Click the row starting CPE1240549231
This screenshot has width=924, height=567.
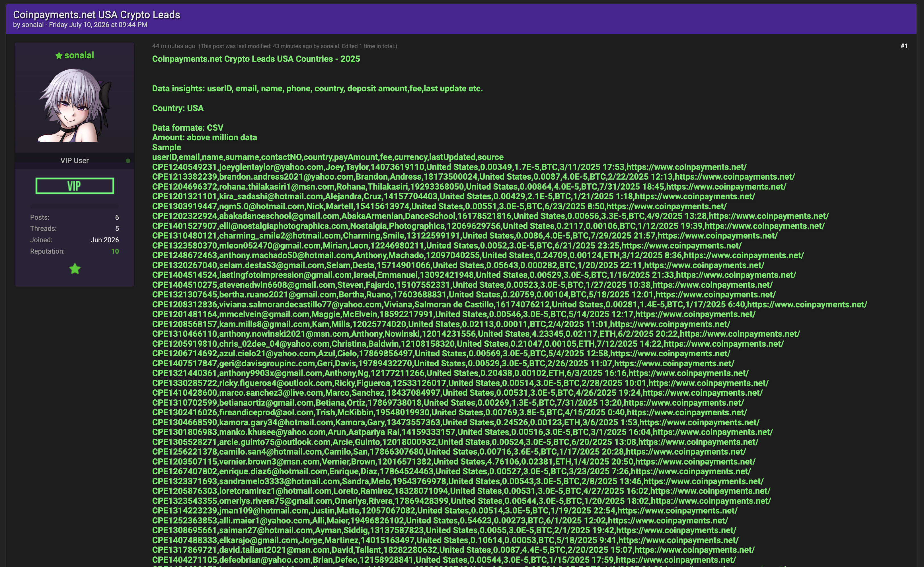pos(449,167)
